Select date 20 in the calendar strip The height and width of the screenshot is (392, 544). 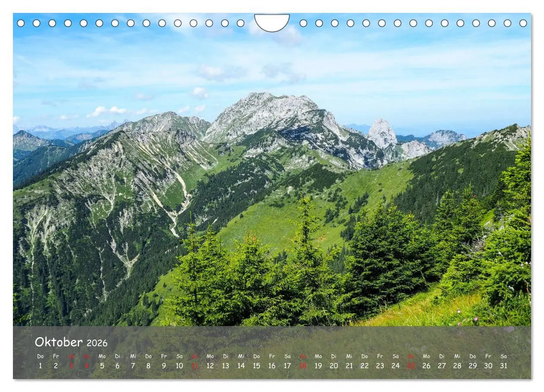[334, 366]
